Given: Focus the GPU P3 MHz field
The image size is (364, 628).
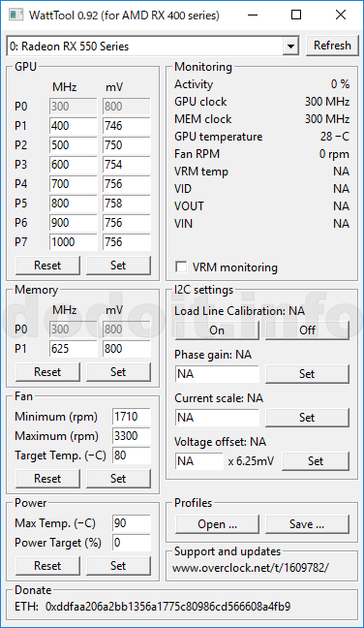Looking at the screenshot, I should (74, 164).
